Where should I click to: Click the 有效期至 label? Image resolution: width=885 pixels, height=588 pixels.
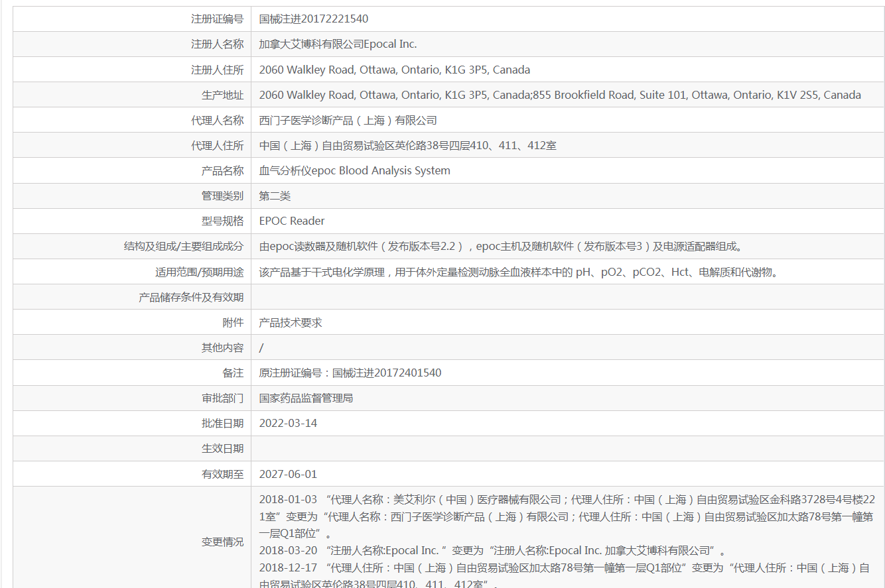coord(222,474)
